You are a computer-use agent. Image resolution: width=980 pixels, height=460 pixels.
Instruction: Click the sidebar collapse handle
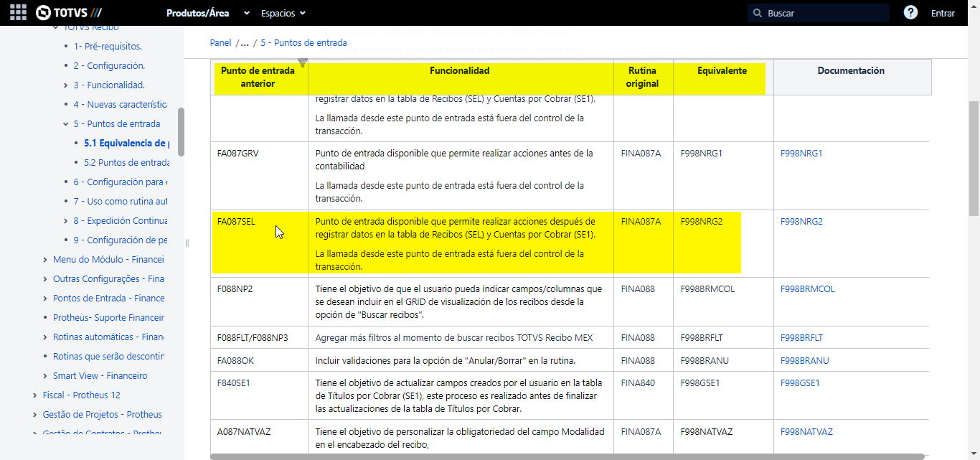[187, 243]
